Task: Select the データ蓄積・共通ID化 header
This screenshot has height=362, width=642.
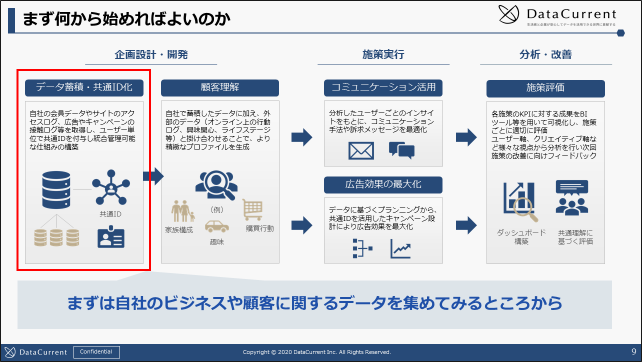Action: click(84, 87)
